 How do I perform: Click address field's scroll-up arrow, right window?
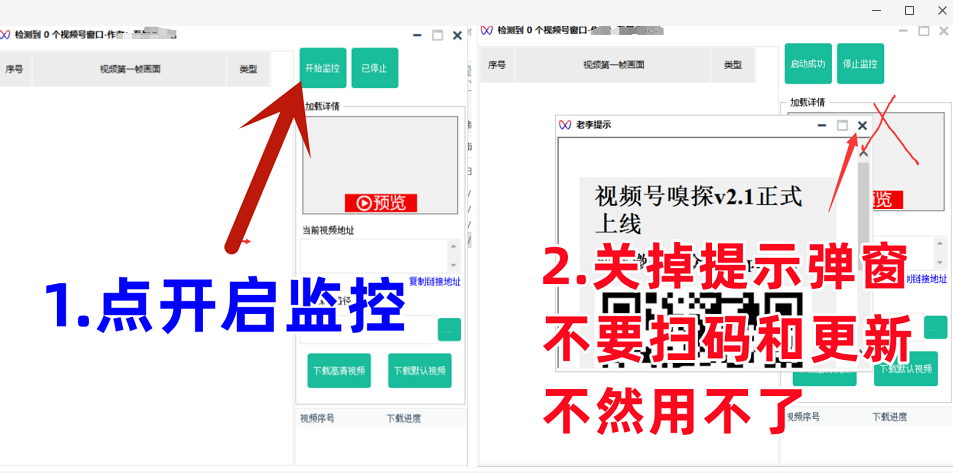(941, 243)
